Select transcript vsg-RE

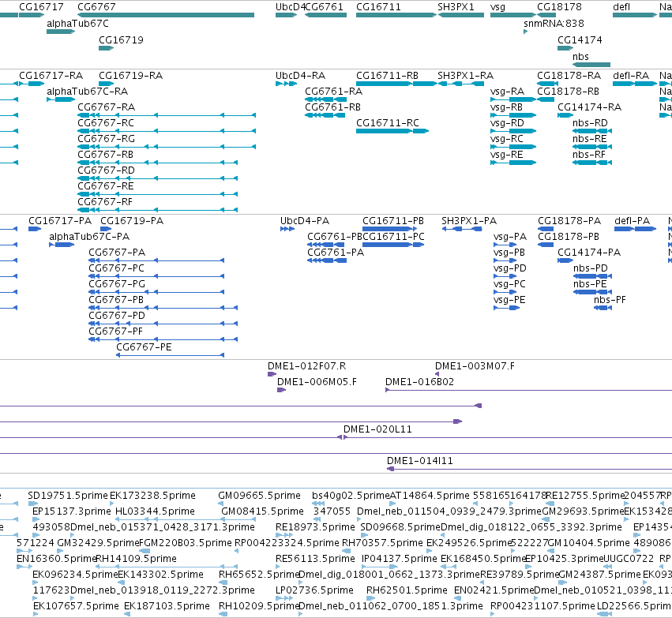[x=507, y=155]
